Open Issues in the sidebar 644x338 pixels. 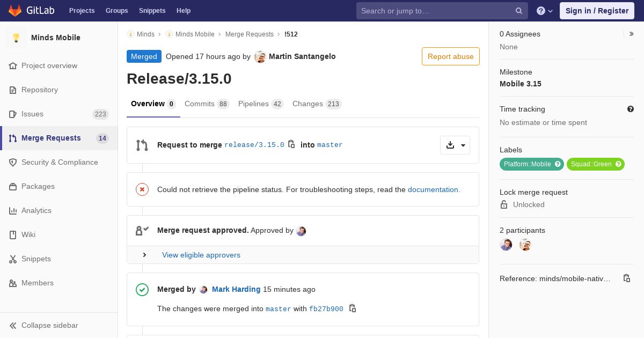click(32, 114)
